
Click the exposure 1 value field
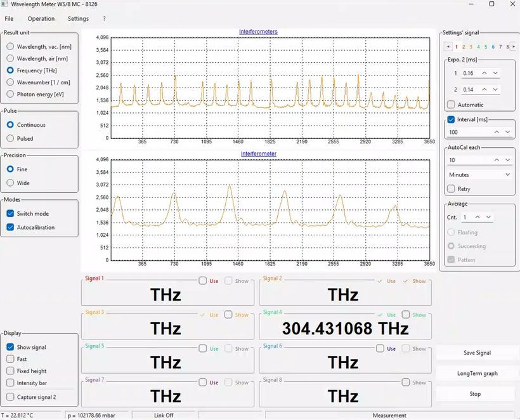click(x=471, y=73)
